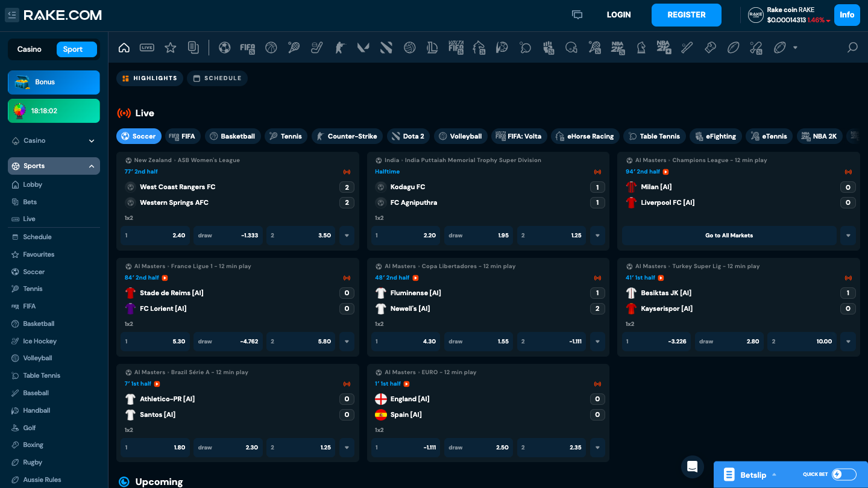The image size is (868, 488).
Task: Bet on Kayserispor win at 10.00
Action: [802, 342]
